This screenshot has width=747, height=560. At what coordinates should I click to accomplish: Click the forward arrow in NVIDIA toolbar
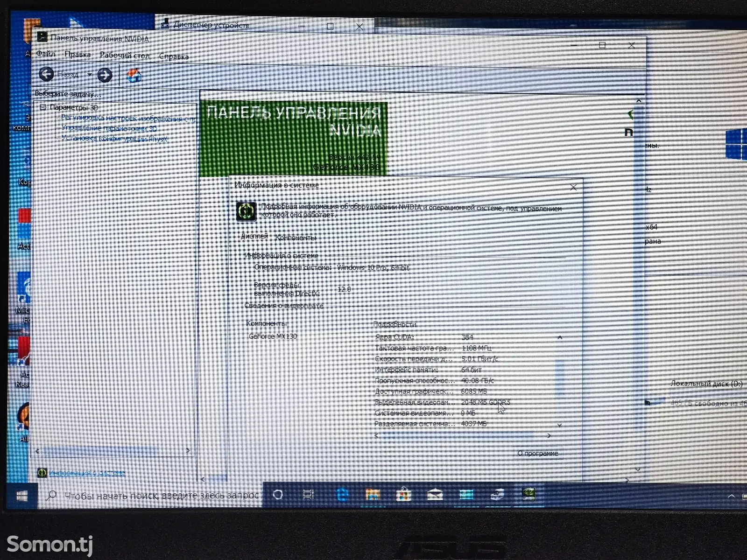(105, 75)
